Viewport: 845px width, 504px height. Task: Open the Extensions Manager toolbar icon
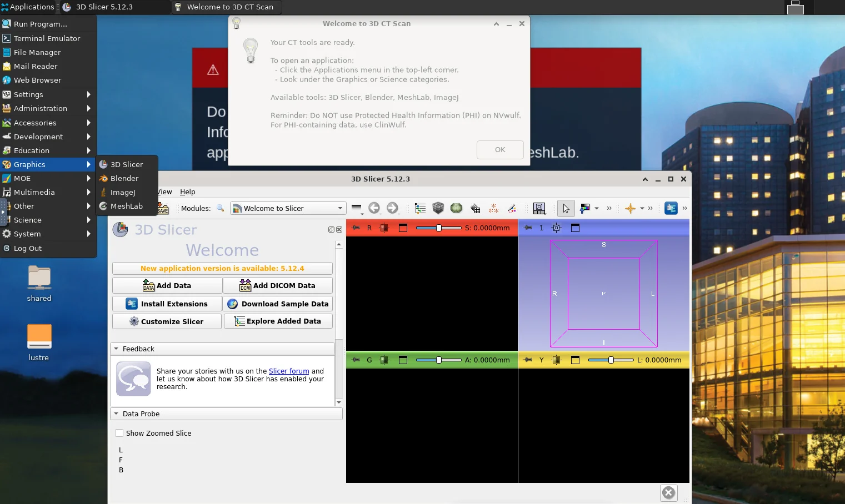(x=671, y=208)
